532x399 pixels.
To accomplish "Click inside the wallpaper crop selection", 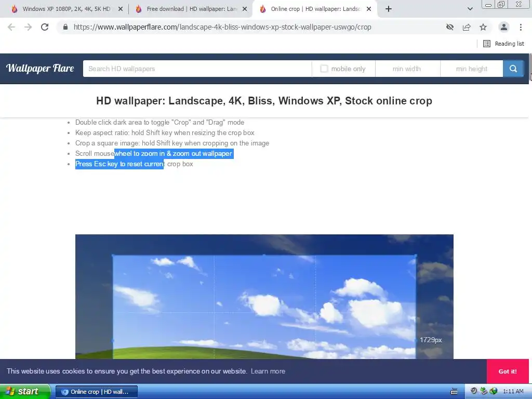I will (264, 307).
